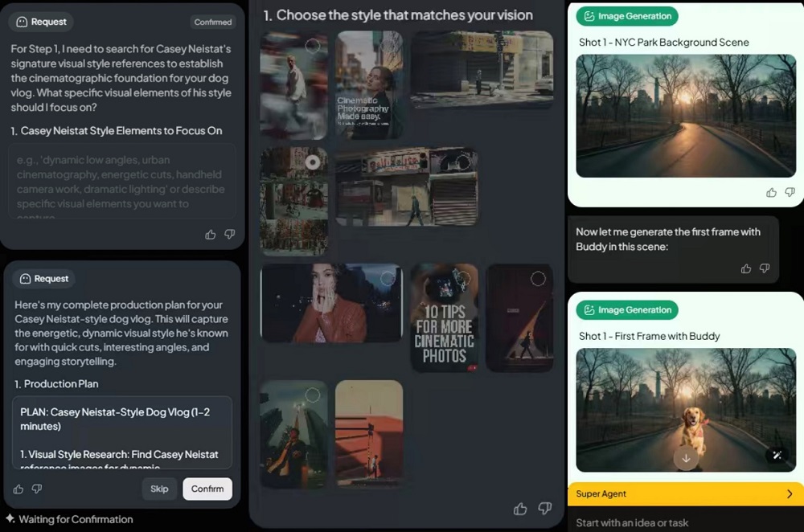804x532 pixels.
Task: Click the magic wand edit icon on Buddy image
Action: click(777, 455)
